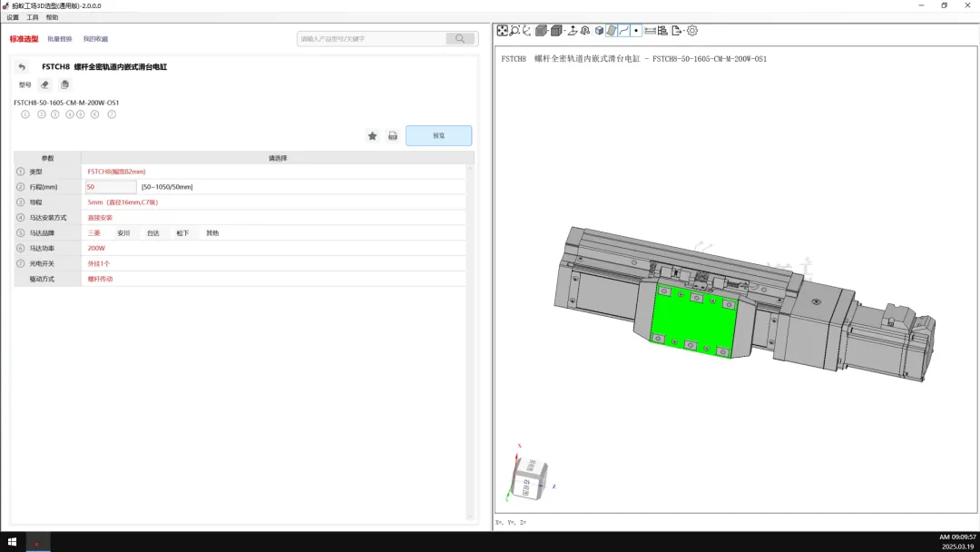Screen dimensions: 980x552
Task: Click the parameter table vertical scrollbar
Action: pos(470,342)
